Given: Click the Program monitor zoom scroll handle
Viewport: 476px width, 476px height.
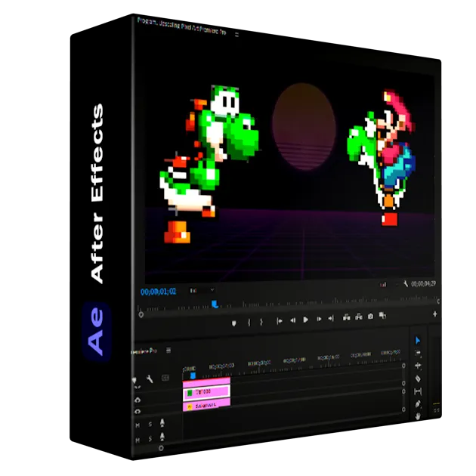Looking at the screenshot, I should [141, 315].
